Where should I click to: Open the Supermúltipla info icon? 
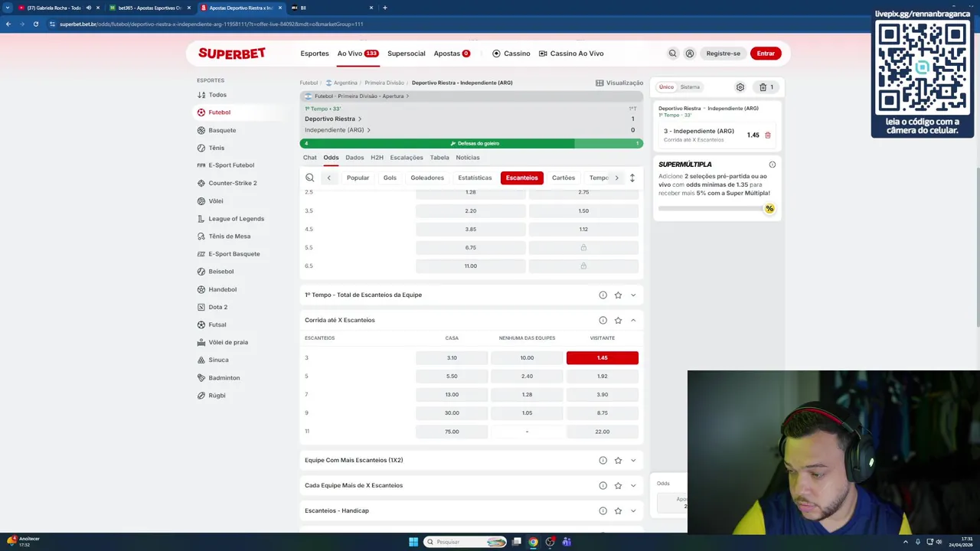773,165
